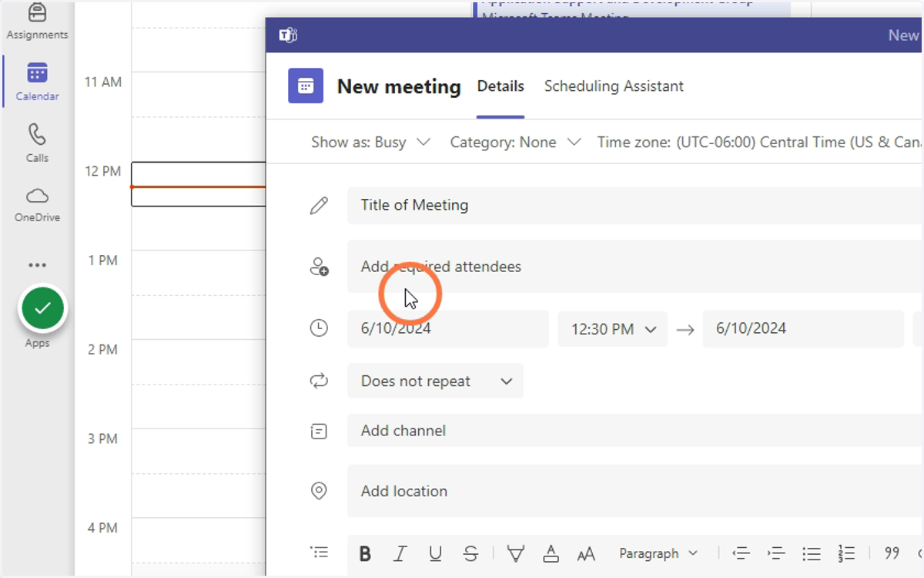Open the Does not repeat dropdown

pyautogui.click(x=435, y=381)
